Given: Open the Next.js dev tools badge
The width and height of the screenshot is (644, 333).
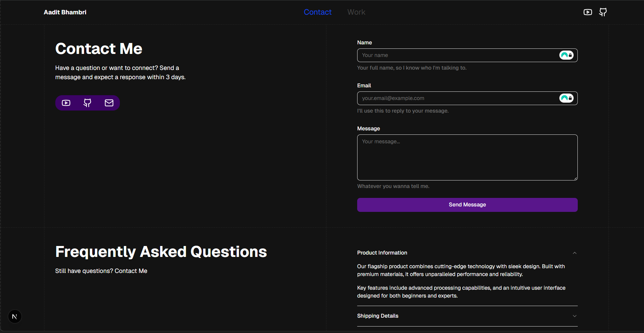Looking at the screenshot, I should coord(15,317).
